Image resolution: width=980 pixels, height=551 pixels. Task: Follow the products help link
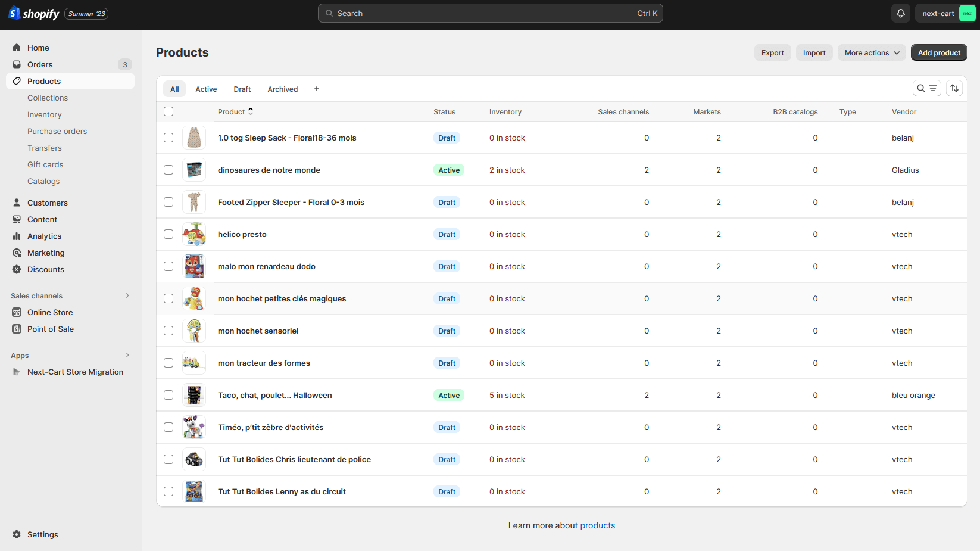point(598,525)
